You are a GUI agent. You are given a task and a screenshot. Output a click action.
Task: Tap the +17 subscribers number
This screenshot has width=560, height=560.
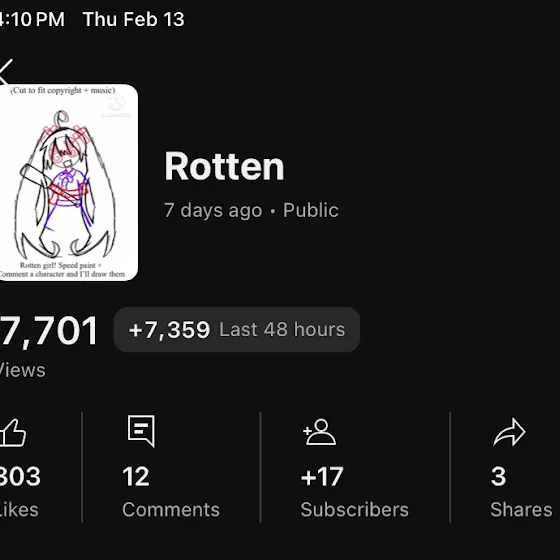pyautogui.click(x=322, y=476)
